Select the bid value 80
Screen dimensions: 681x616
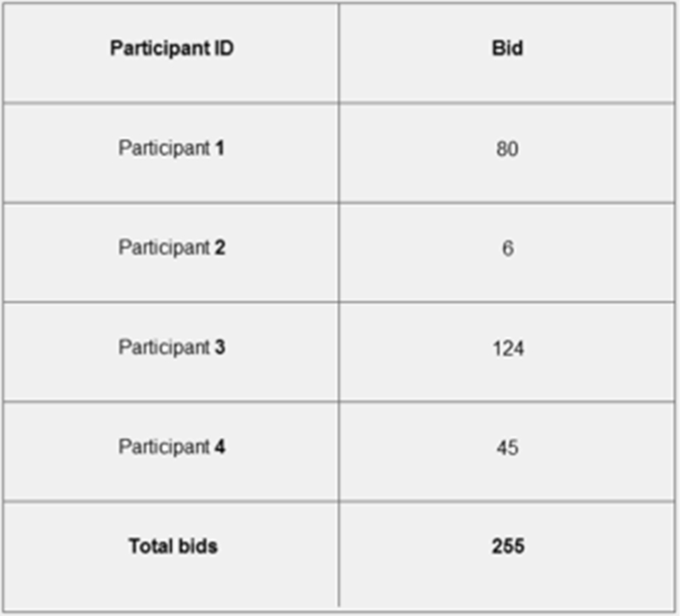(x=507, y=149)
